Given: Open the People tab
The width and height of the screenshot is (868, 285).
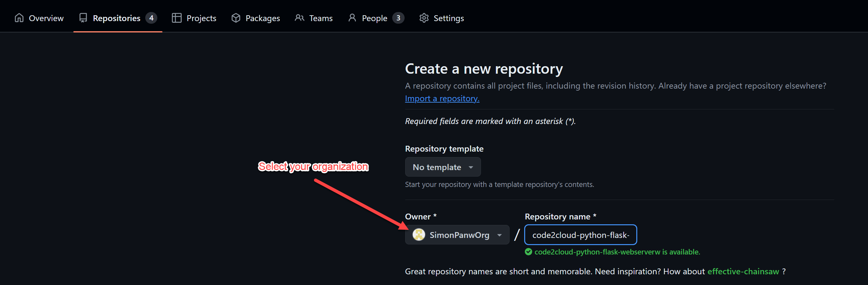Looking at the screenshot, I should [x=376, y=18].
